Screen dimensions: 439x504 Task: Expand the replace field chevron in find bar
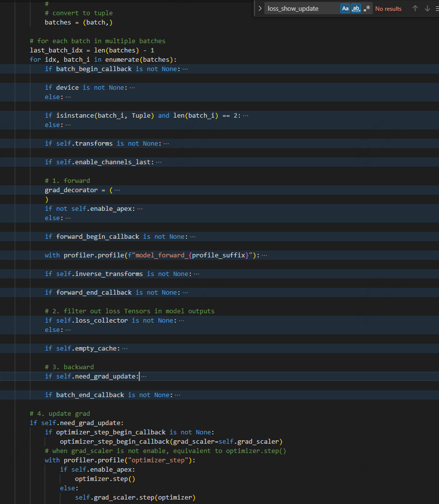point(260,8)
